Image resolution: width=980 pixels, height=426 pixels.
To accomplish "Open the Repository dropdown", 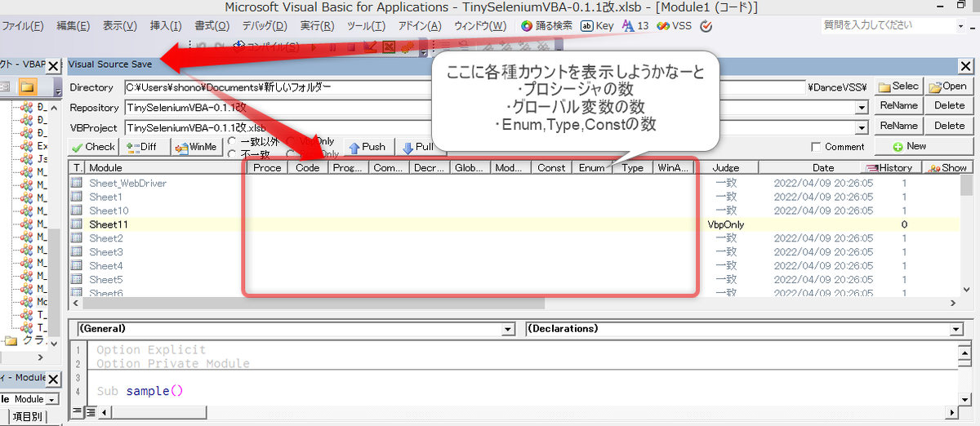I will point(862,107).
